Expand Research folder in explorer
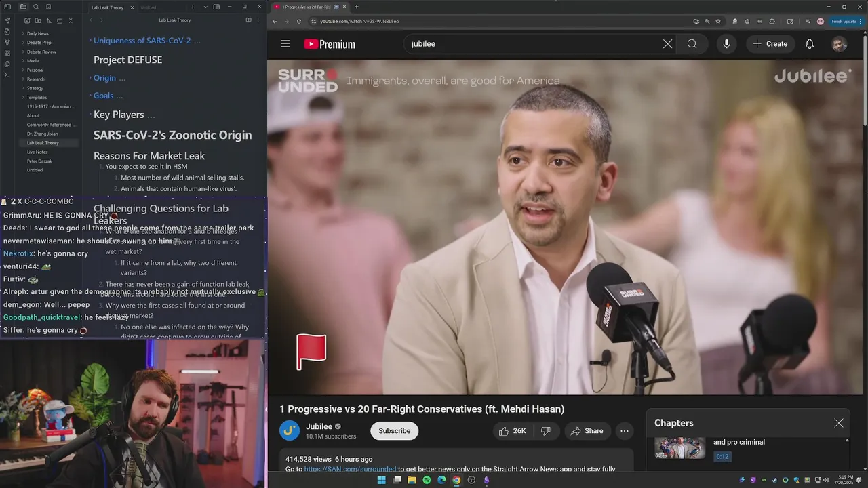868x488 pixels. point(35,79)
